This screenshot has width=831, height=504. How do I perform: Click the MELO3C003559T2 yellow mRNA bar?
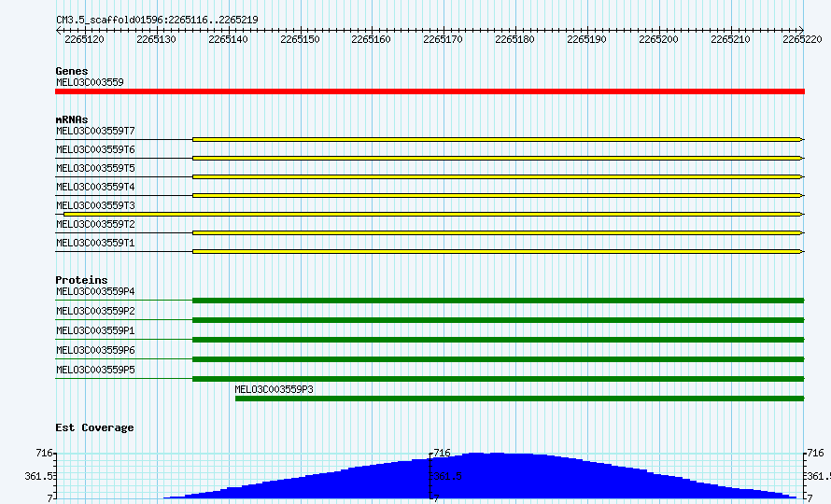coord(497,232)
